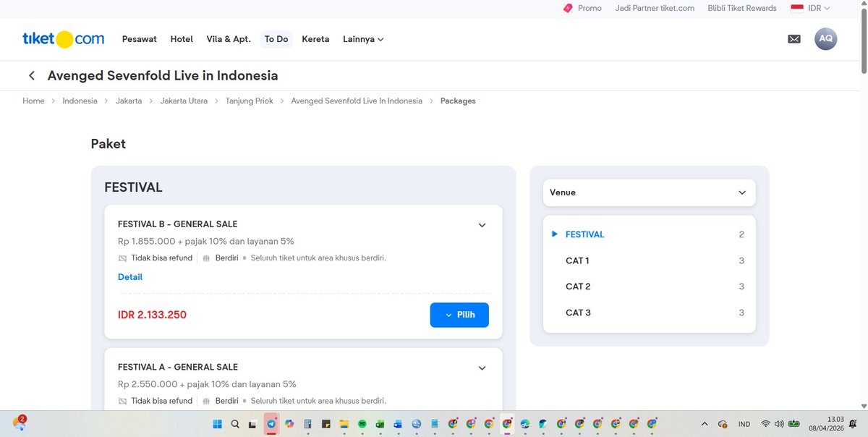Open the Promo tag icon link
The image size is (868, 437).
point(568,8)
